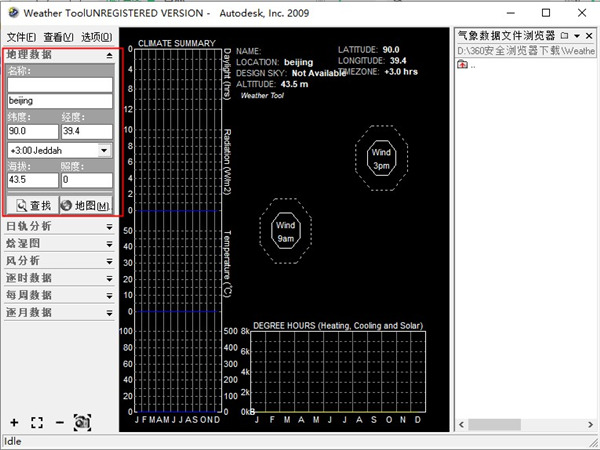Close the weather data file browser panel
The width and height of the screenshot is (600, 450).
point(591,36)
